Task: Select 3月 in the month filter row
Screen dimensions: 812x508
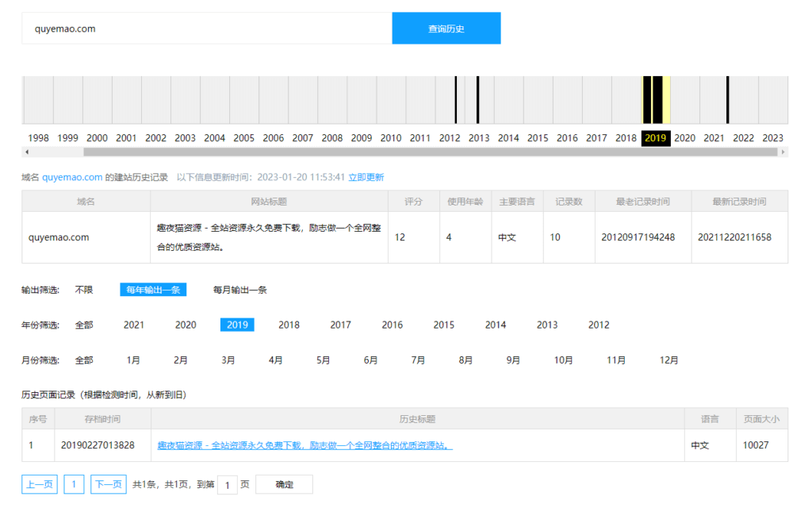Action: coord(228,360)
